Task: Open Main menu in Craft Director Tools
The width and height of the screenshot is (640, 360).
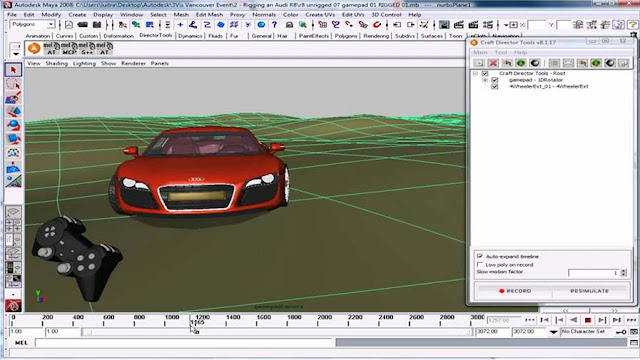Action: tap(480, 52)
